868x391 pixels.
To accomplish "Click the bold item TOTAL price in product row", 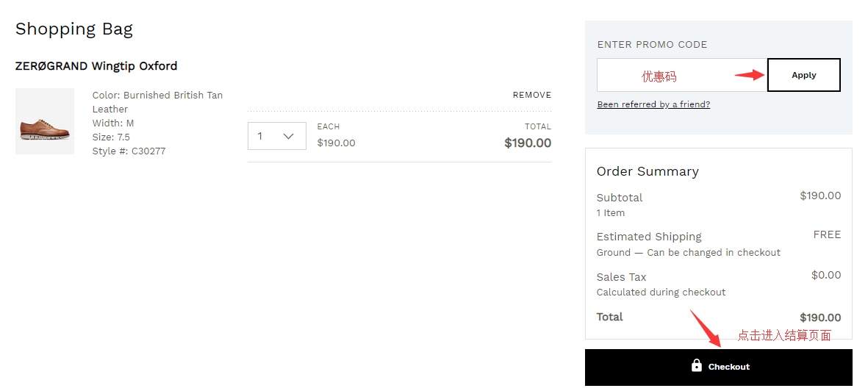I will [x=527, y=143].
